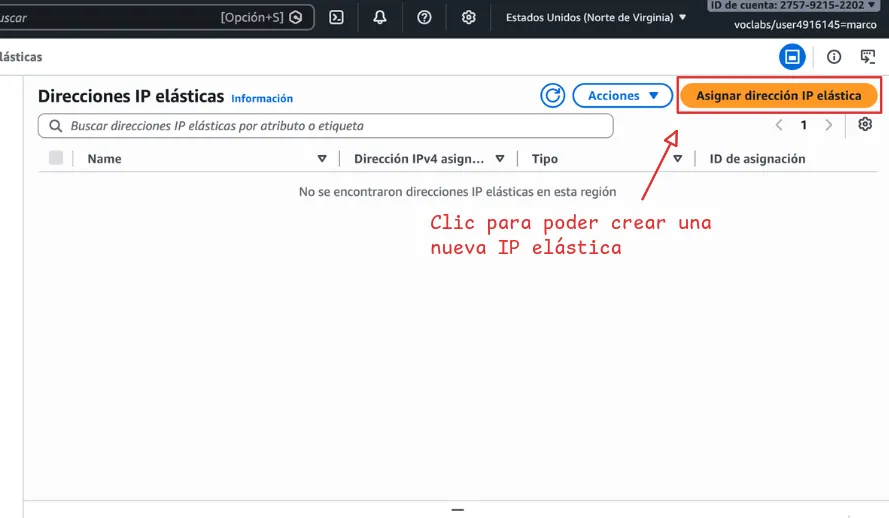Click the bottom split panel drag handle
This screenshot has height=518, width=889.
(x=458, y=509)
